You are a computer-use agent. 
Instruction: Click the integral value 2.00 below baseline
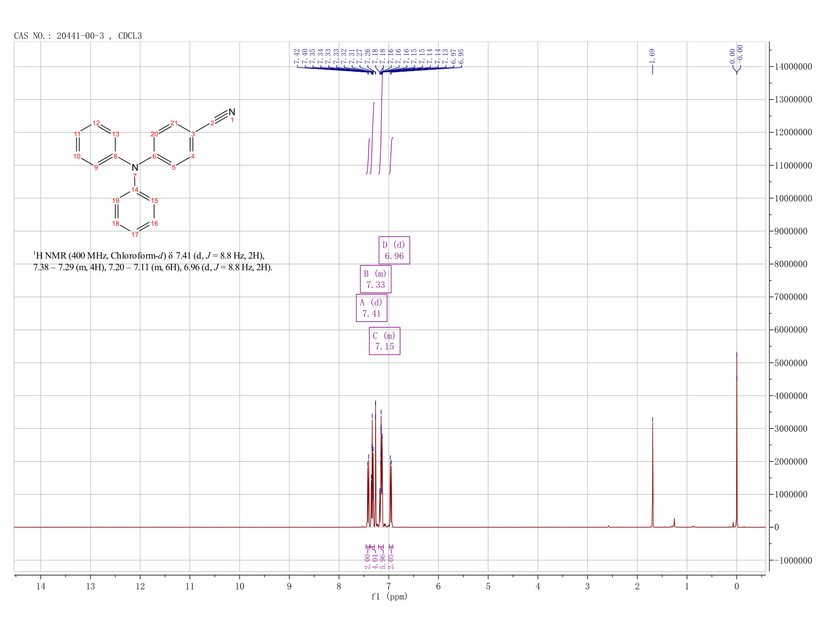[x=367, y=561]
